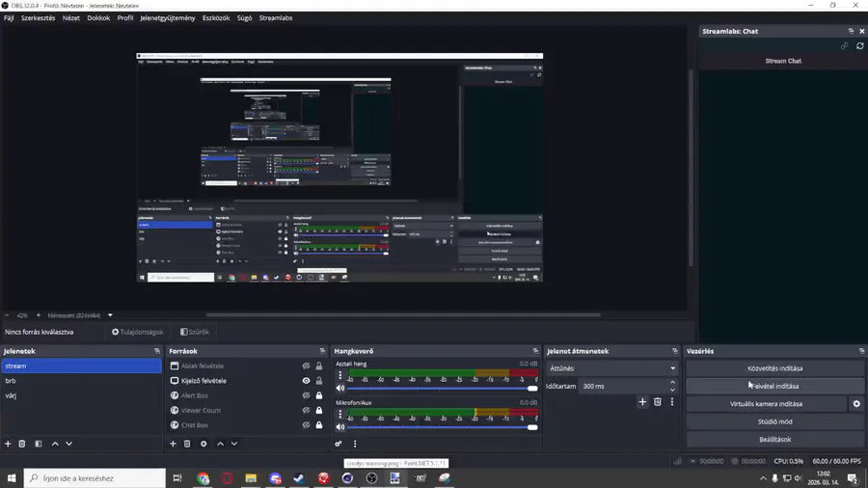
Task: Mute Mikrofon/Aux with the speaker icon
Action: (339, 427)
